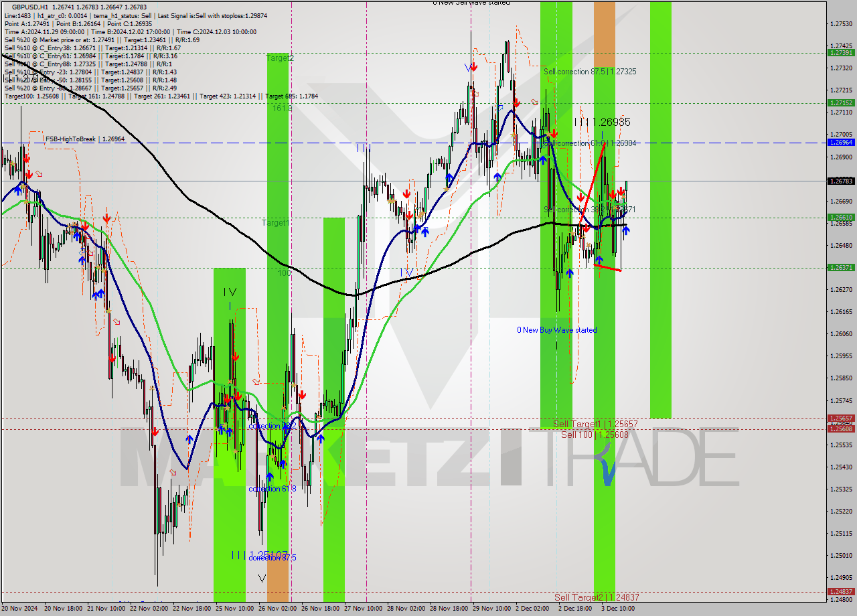Screen dimensions: 857x616
Task: Click the 'FSB-HighToBreak | 1.26964' label
Action: coord(85,139)
